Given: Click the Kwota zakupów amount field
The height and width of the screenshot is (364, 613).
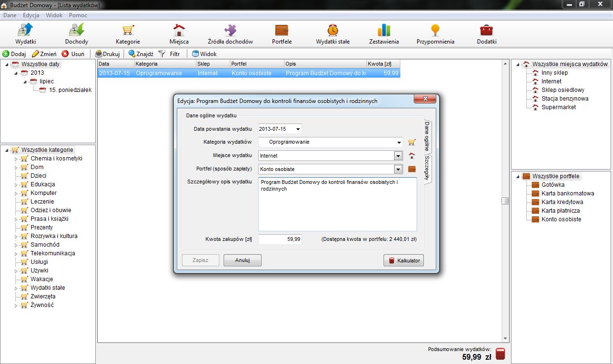Looking at the screenshot, I should pos(280,239).
